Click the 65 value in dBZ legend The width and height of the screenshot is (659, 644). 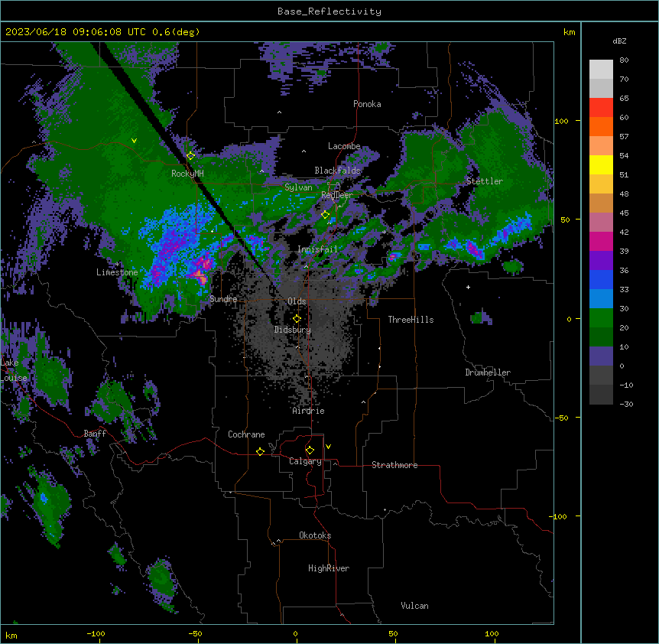pos(624,99)
